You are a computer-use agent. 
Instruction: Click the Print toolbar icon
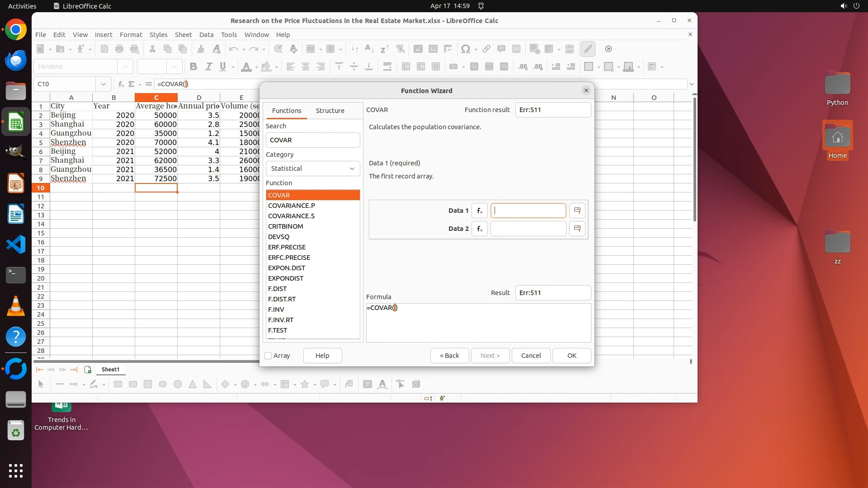(x=119, y=49)
